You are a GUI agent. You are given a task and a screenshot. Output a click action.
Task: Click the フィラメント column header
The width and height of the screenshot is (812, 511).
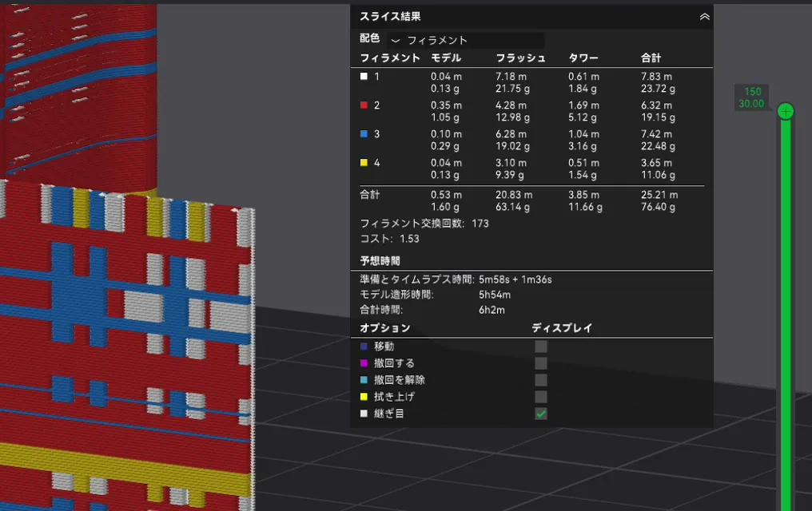coord(390,58)
